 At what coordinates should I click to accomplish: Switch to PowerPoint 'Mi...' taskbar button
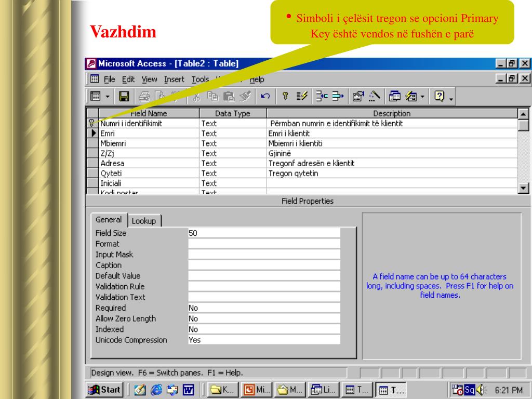257,390
